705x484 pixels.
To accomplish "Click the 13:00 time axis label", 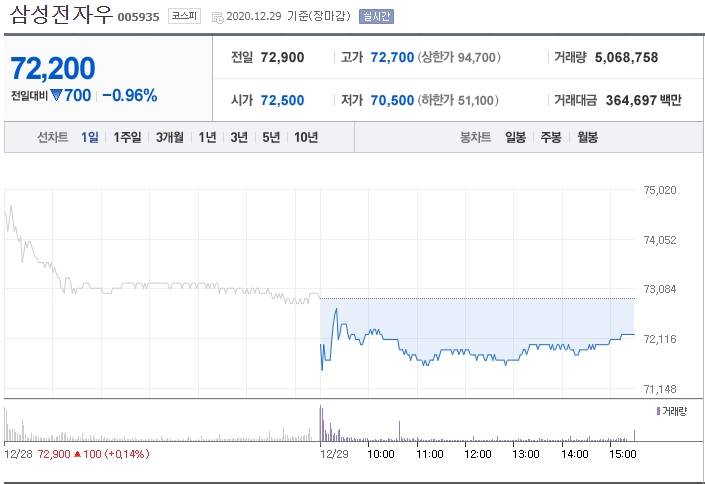I will 526,454.
